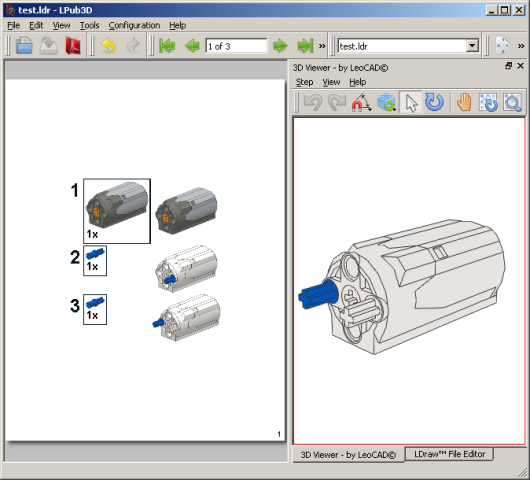Screen dimensions: 530x480
Task: Expand the far-right toolbar overflow chevron
Action: (521, 46)
